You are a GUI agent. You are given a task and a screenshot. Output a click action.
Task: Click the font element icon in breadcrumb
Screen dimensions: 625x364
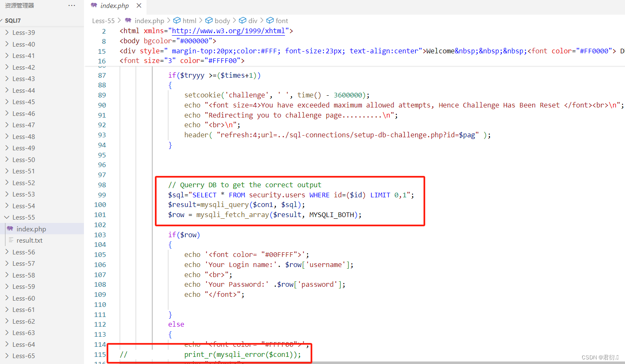click(x=270, y=20)
